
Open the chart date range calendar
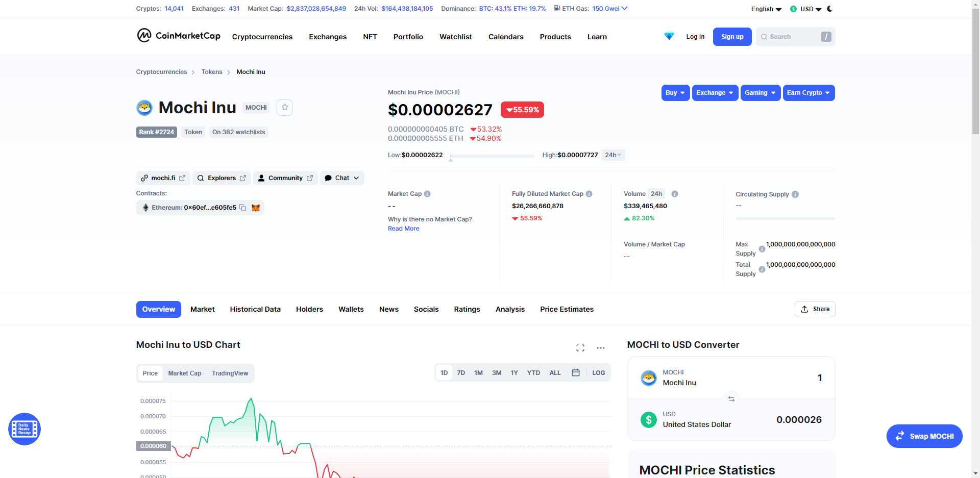click(576, 373)
